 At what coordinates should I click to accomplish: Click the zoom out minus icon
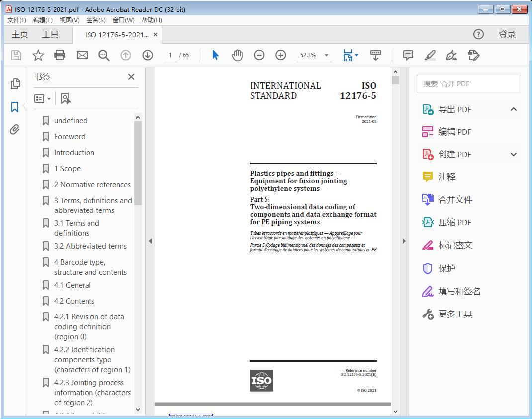(259, 55)
